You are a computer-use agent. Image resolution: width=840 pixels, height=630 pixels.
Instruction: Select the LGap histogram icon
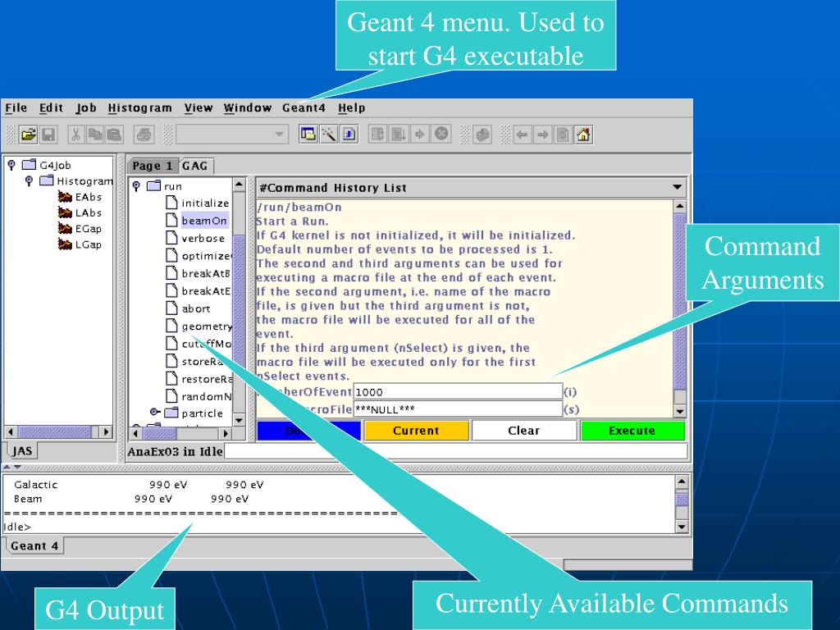pos(65,244)
